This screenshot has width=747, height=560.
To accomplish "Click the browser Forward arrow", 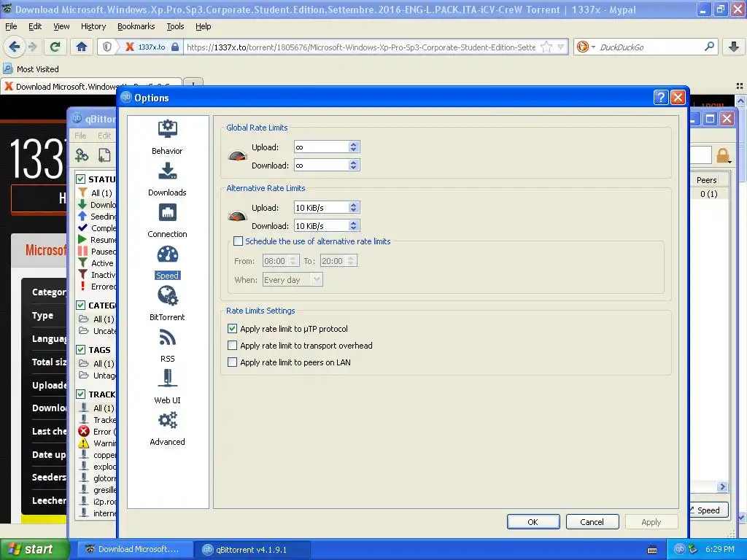I will [x=33, y=47].
